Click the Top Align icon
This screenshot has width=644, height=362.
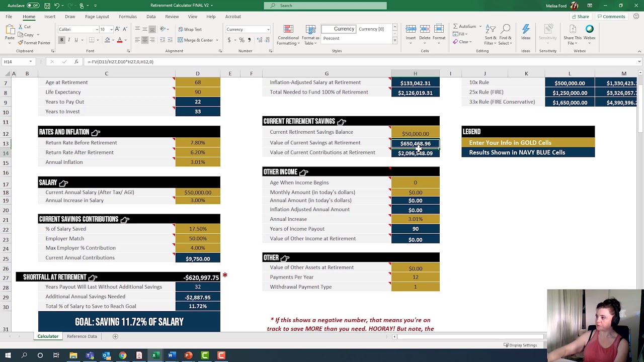[x=137, y=29]
